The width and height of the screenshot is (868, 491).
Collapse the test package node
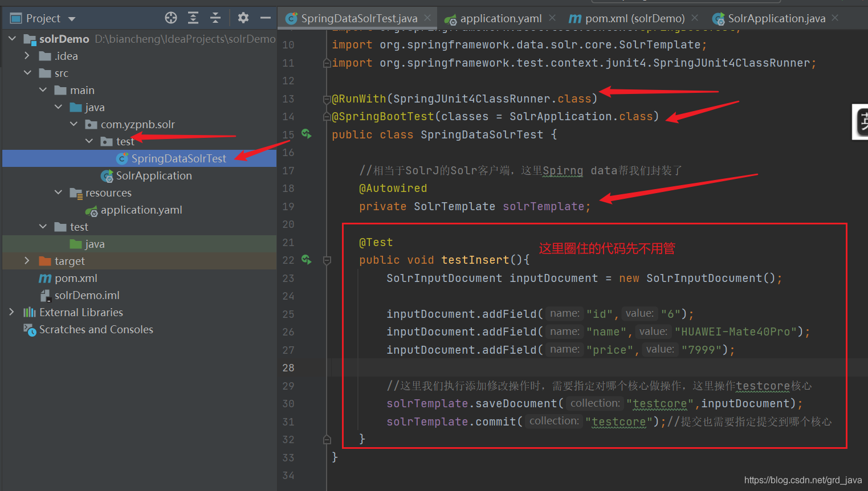89,141
